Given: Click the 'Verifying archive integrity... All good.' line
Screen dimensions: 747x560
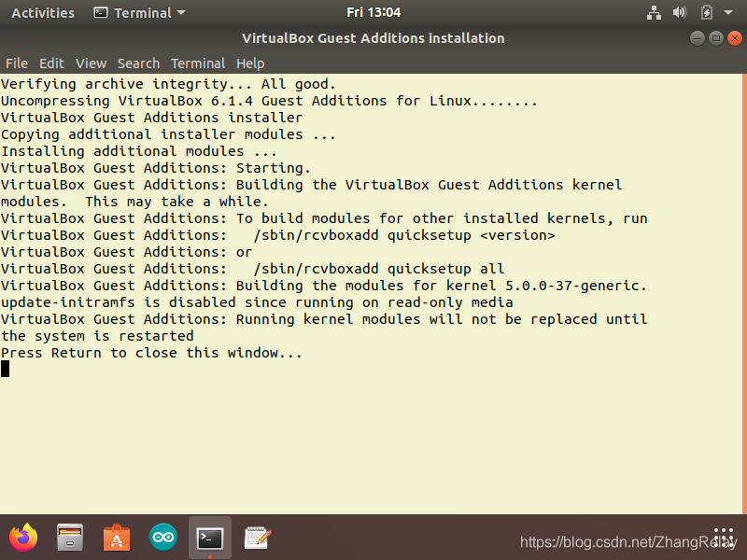Looking at the screenshot, I should coord(168,84).
